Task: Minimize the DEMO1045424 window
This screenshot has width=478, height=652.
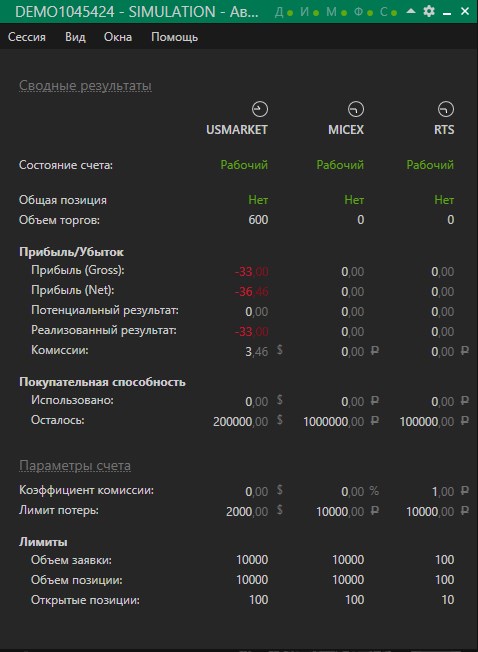Action: [447, 12]
